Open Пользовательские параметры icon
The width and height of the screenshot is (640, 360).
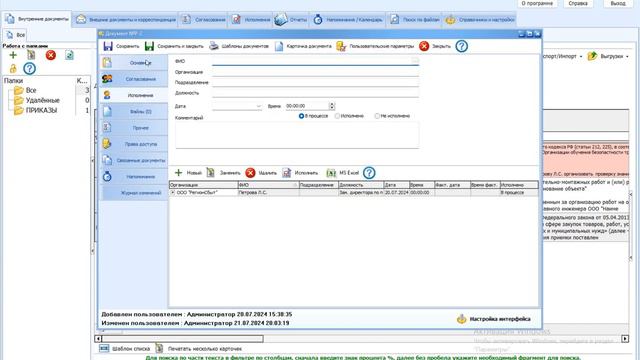341,46
